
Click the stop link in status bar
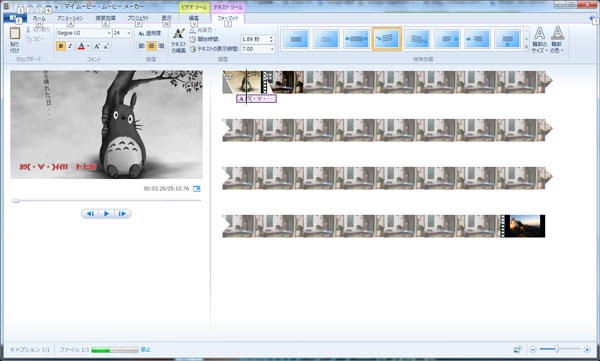(x=145, y=350)
